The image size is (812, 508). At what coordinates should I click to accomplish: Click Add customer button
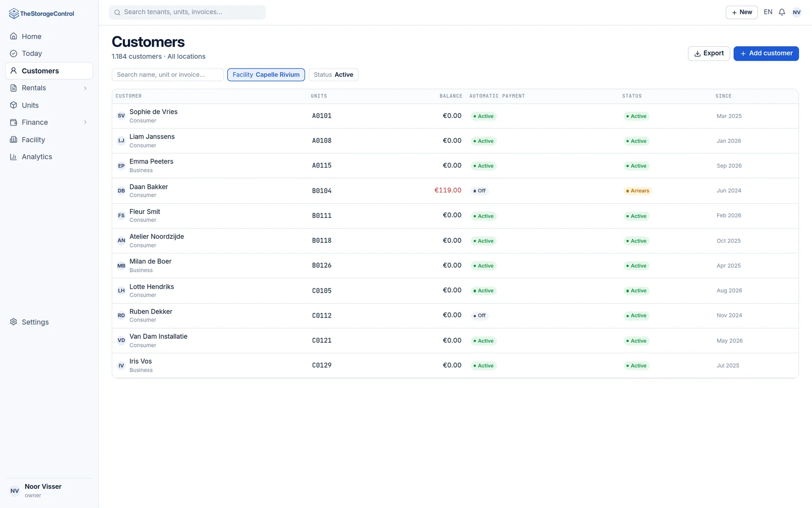[766, 53]
